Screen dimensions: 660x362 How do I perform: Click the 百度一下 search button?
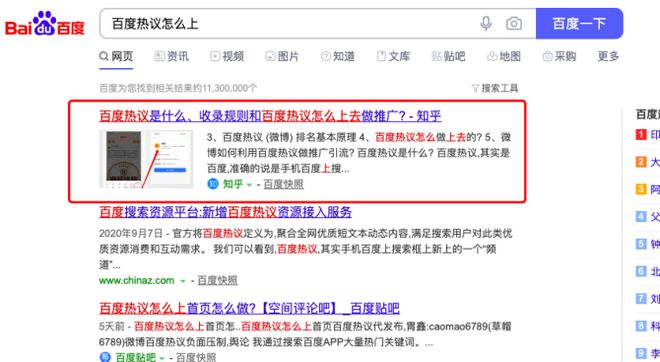[579, 24]
